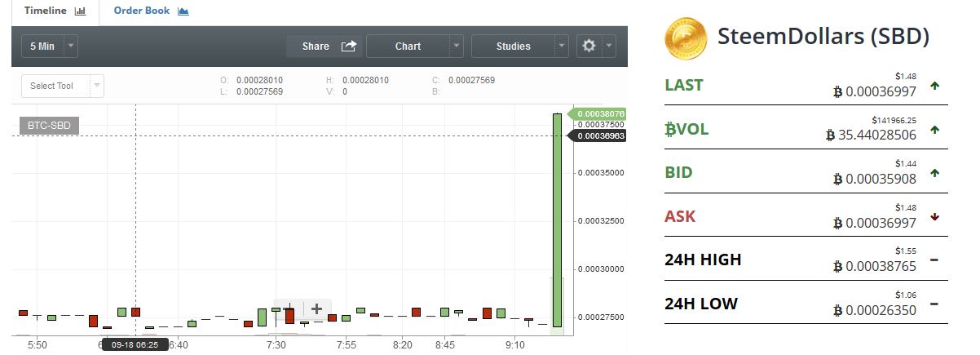Click the 24H LOW dash indicator
Screen dimensions: 980x355
(x=934, y=304)
